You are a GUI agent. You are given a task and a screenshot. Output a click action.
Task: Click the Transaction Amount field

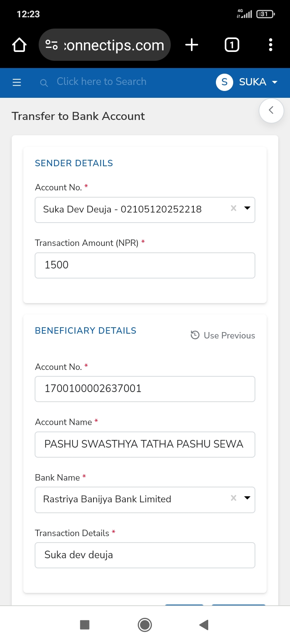pyautogui.click(x=145, y=265)
